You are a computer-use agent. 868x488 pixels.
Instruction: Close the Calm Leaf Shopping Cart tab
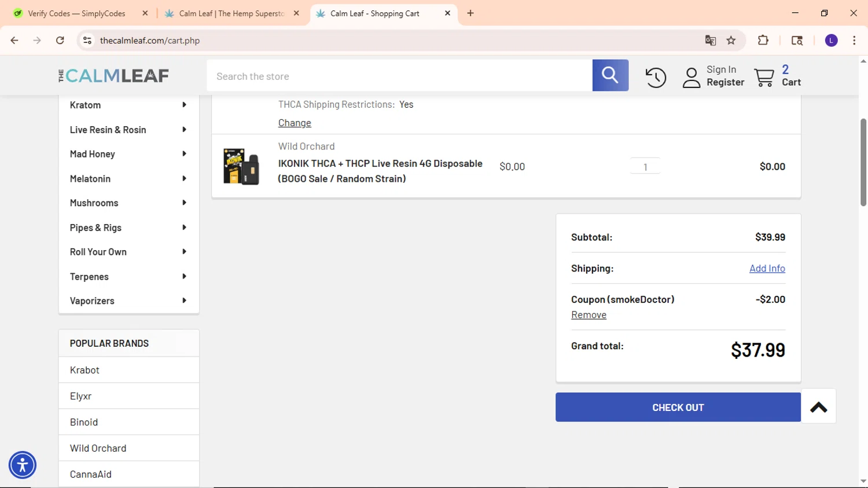[x=447, y=13]
